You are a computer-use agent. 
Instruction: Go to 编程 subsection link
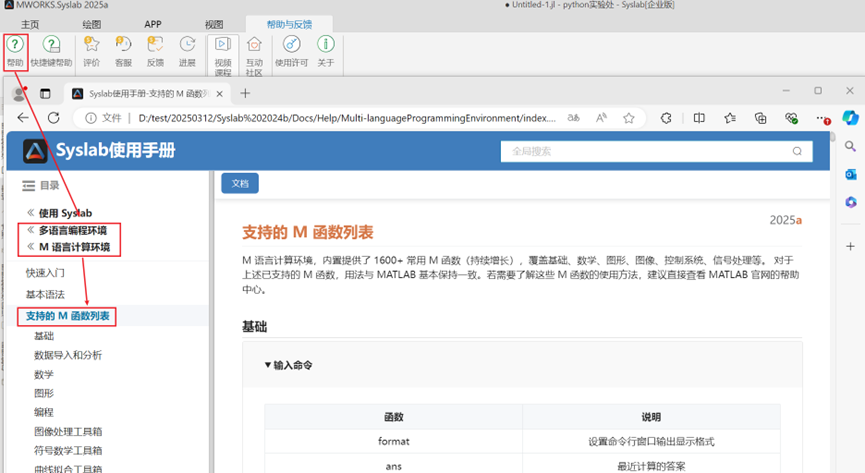(44, 412)
